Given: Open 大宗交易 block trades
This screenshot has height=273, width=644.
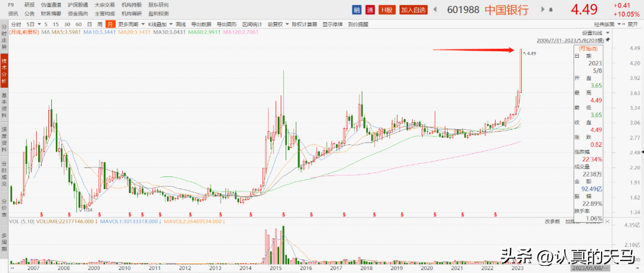Looking at the screenshot, I should pos(105,5).
